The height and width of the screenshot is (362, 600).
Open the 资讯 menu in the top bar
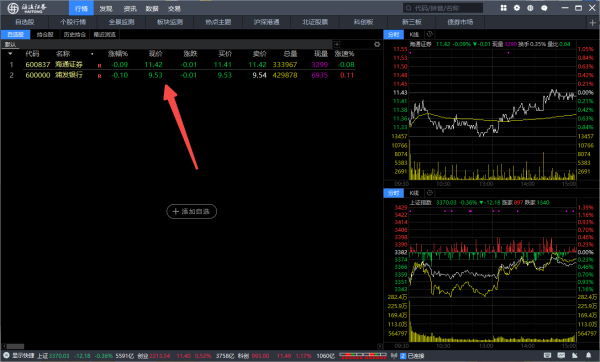click(x=130, y=8)
